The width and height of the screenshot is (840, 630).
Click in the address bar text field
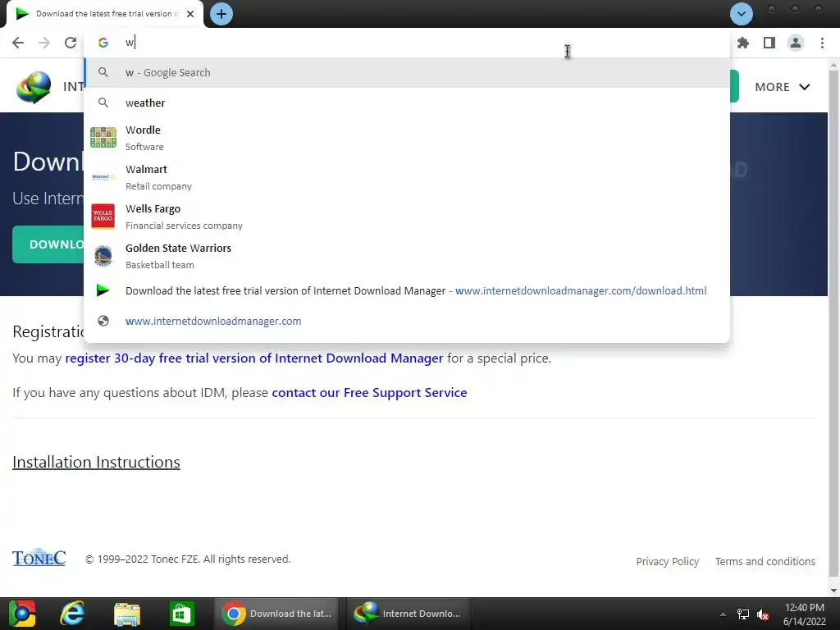407,43
